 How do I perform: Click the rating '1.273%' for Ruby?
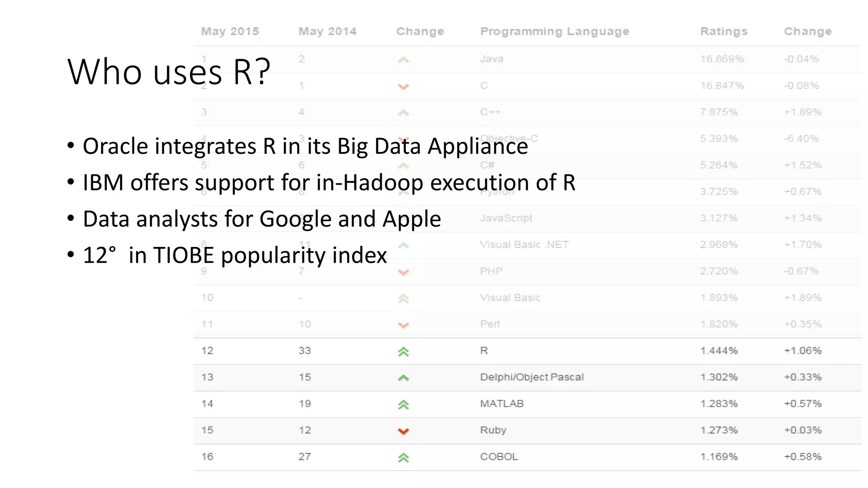(719, 430)
